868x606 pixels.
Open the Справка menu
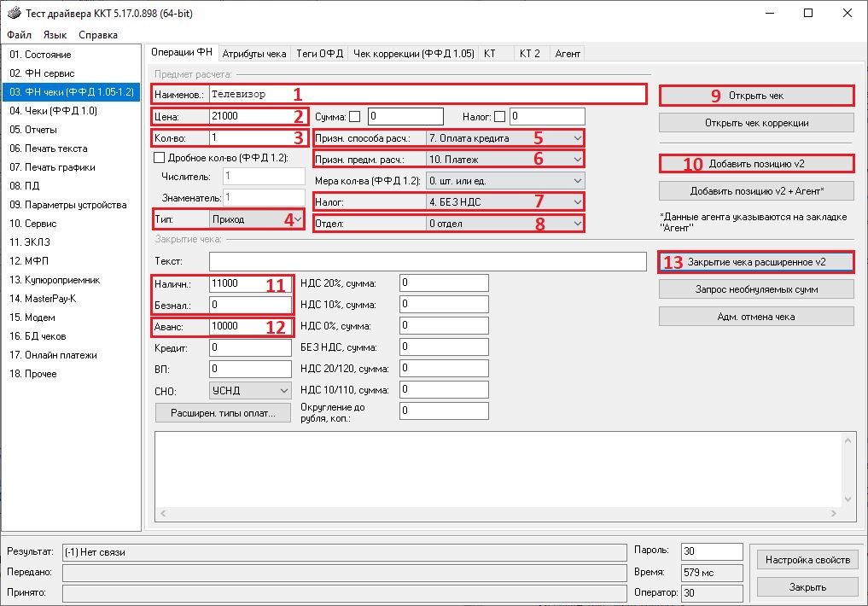(x=98, y=35)
